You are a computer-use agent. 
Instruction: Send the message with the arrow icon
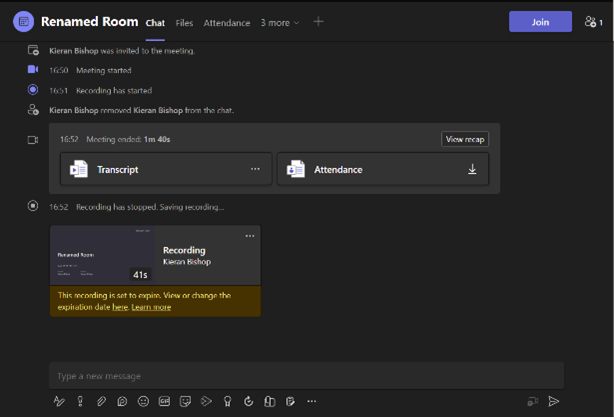pyautogui.click(x=553, y=401)
